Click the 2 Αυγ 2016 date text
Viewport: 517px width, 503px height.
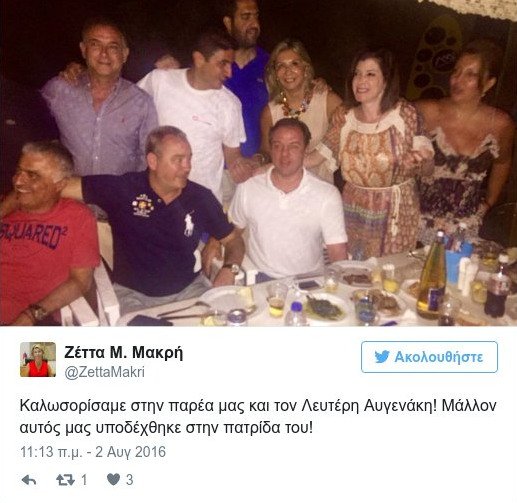[131, 452]
